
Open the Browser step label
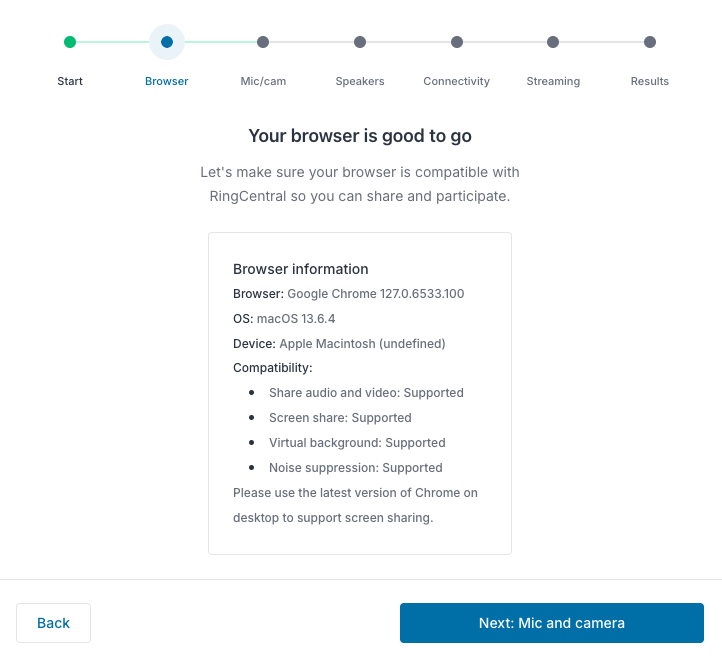[x=167, y=81]
